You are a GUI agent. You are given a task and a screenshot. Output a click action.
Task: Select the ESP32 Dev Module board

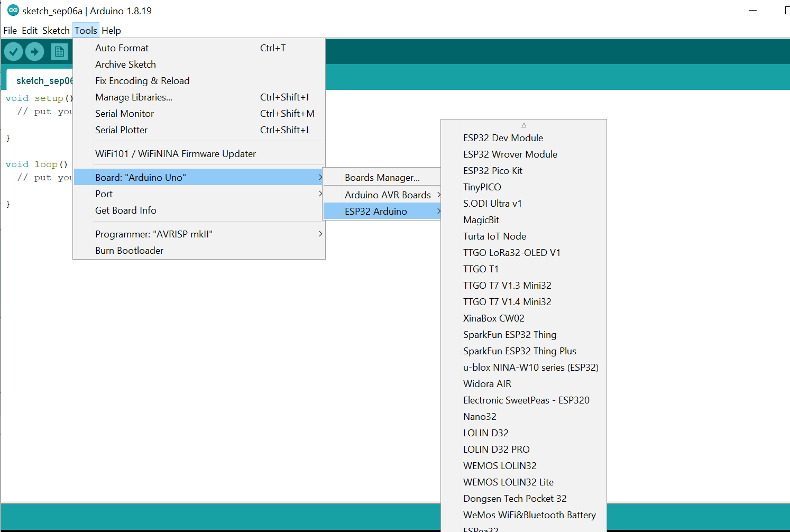click(503, 137)
